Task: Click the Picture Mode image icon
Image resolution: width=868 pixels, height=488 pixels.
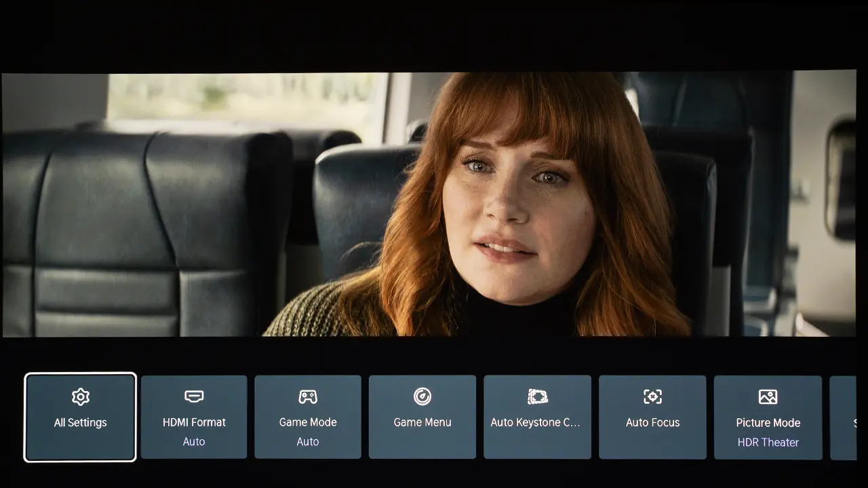Action: tap(768, 396)
